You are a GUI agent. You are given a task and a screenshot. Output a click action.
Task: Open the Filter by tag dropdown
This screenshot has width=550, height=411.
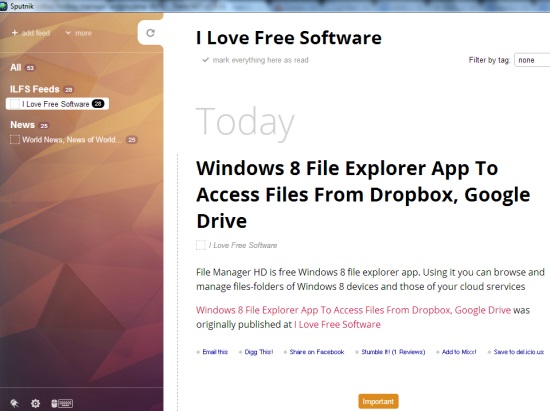coord(532,60)
